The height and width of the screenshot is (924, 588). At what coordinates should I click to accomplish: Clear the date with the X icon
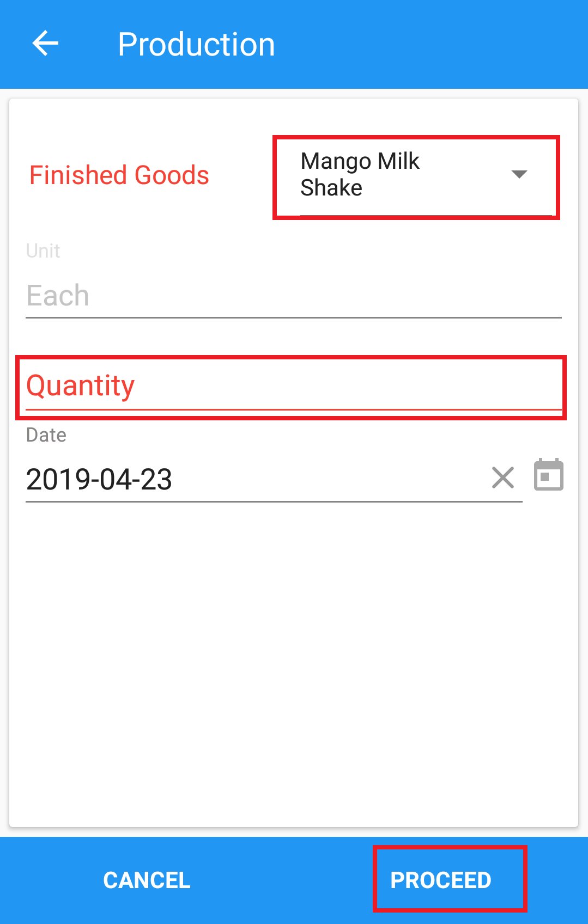point(503,478)
